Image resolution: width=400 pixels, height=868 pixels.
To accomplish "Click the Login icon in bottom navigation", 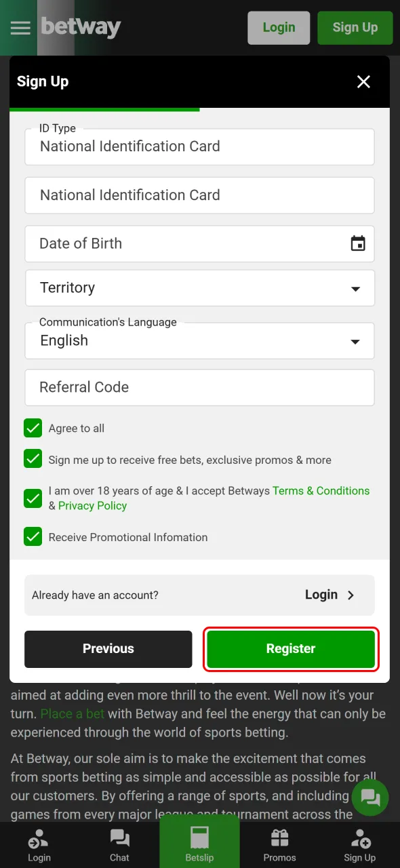I will [x=39, y=844].
